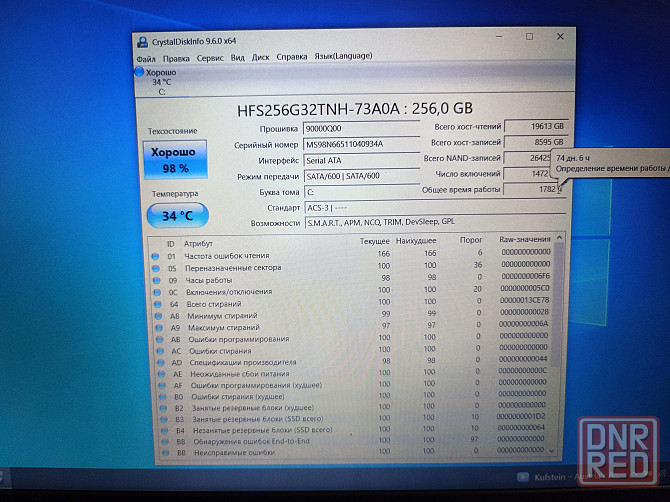Click the status dot for row AF
This screenshot has width=670, height=502.
tap(162, 385)
